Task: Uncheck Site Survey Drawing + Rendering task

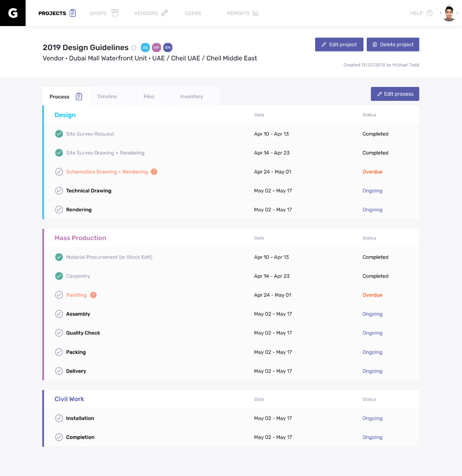Action: [x=59, y=152]
